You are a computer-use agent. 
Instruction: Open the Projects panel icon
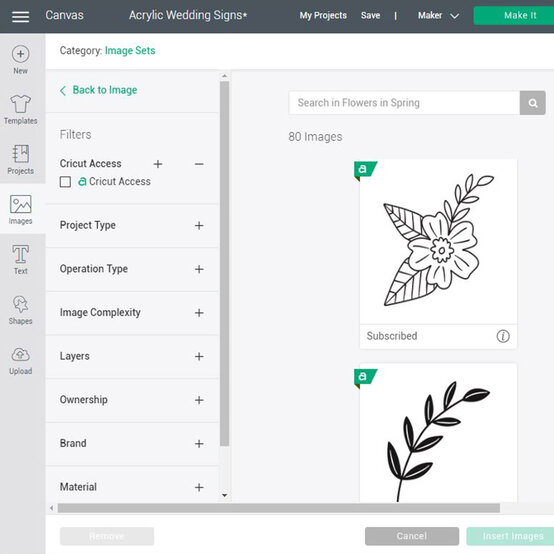click(x=20, y=154)
